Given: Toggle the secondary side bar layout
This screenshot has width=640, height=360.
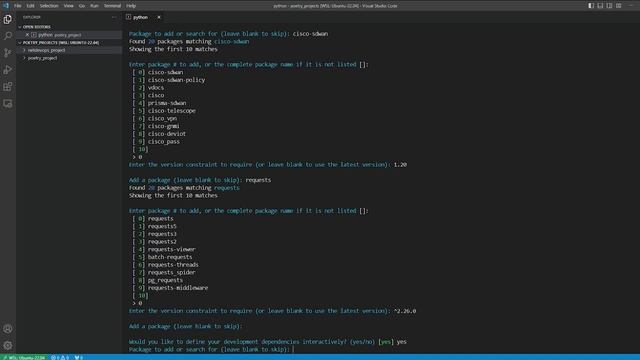Looking at the screenshot, I should tap(609, 6).
